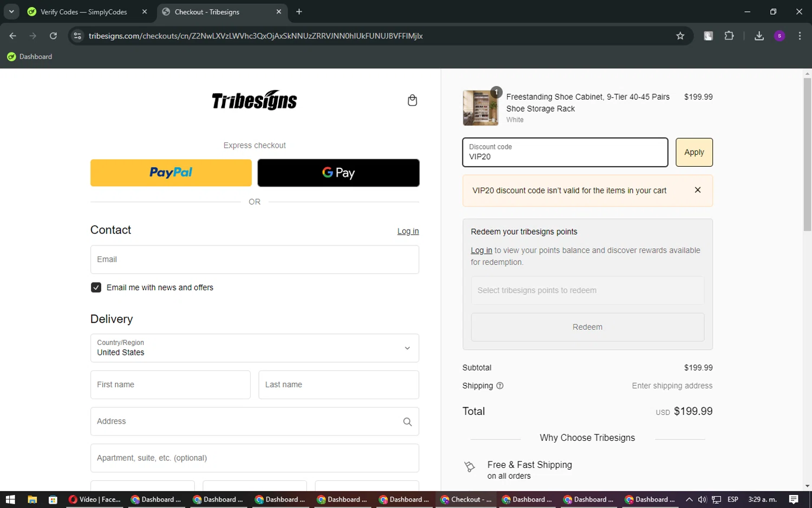Open the cart bag icon beside Tribesigns logo
Viewport: 812px width, 508px height.
(412, 100)
